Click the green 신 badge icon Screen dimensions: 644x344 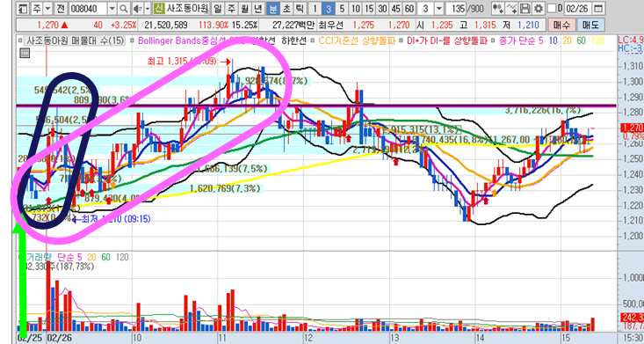(159, 8)
